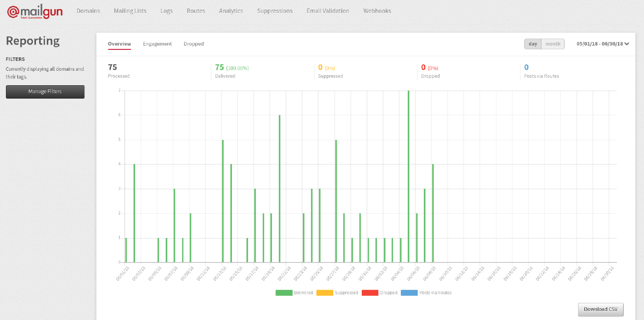Toggle the green Delivered legend swatch
The height and width of the screenshot is (320, 644).
point(284,293)
